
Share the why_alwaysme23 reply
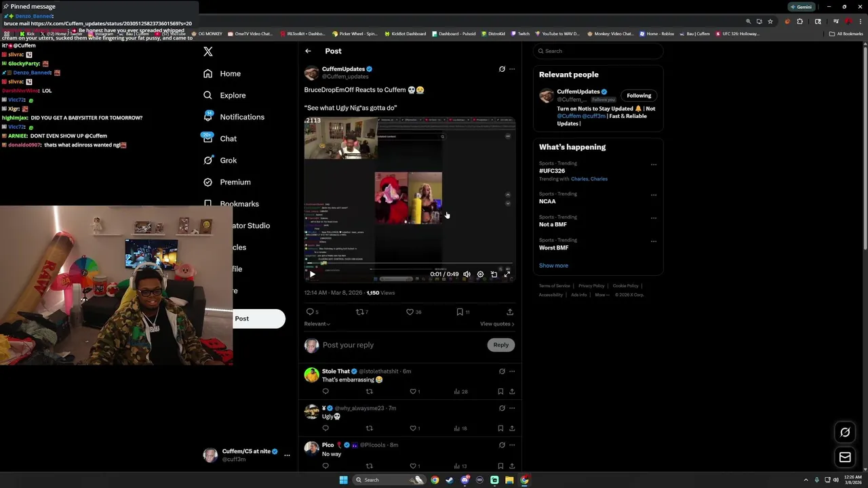tap(512, 428)
